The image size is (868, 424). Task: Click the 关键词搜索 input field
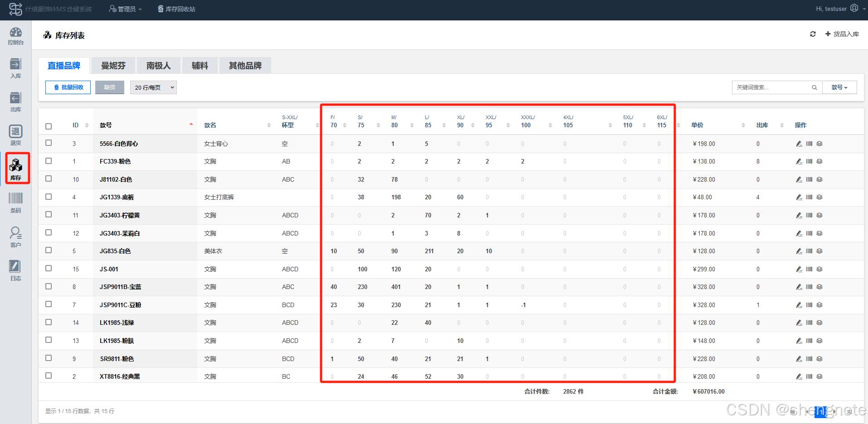[771, 87]
